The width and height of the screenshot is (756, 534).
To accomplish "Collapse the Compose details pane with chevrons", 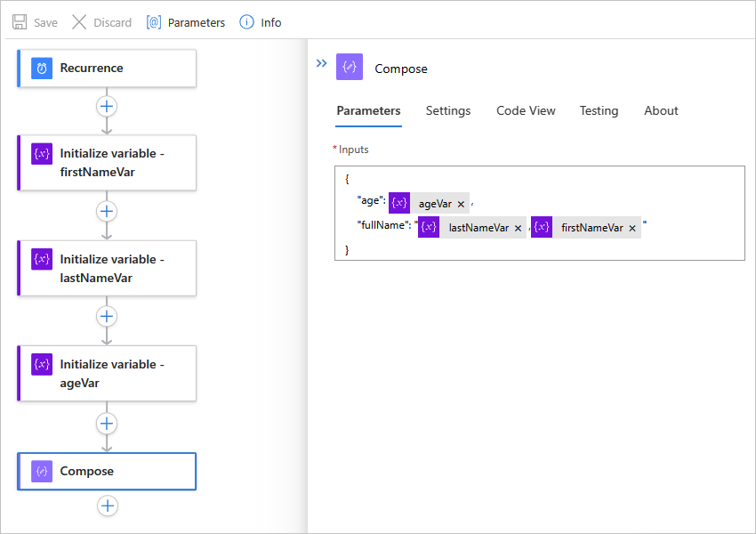I will point(321,63).
